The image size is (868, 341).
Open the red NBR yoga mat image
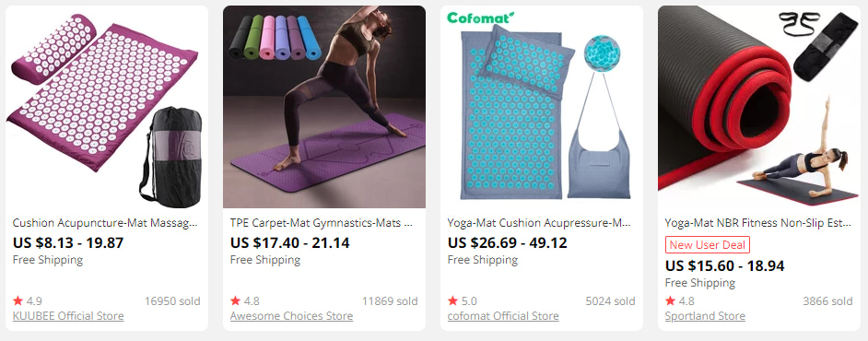click(759, 107)
